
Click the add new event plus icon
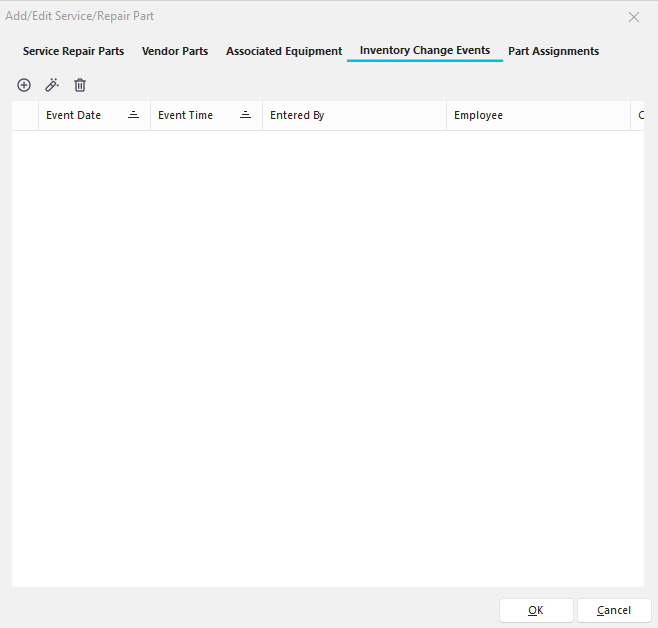(24, 86)
